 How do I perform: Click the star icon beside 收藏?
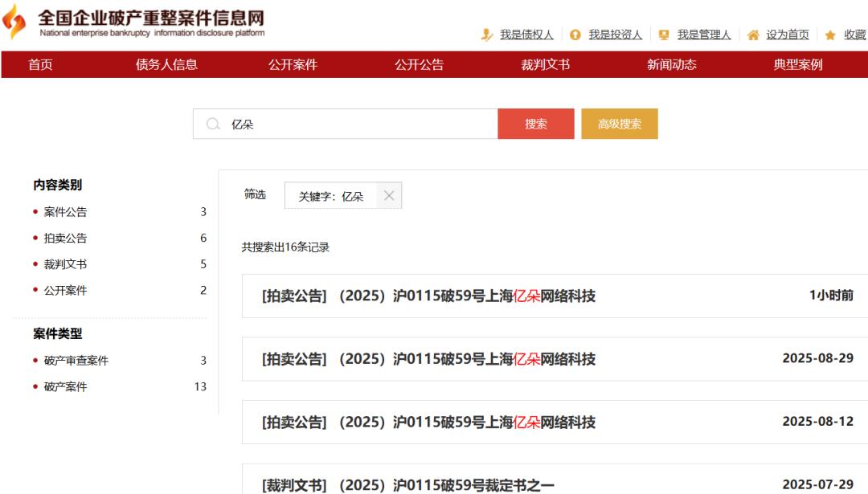(830, 35)
